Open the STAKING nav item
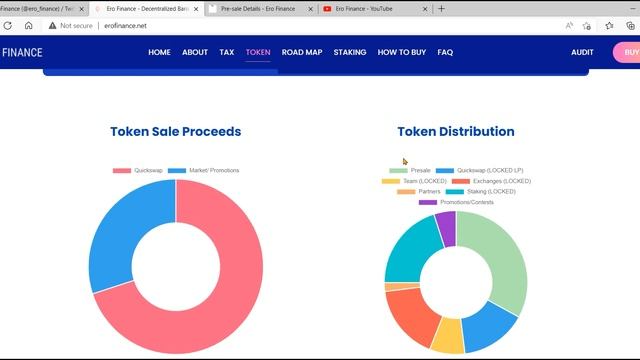 [x=350, y=52]
